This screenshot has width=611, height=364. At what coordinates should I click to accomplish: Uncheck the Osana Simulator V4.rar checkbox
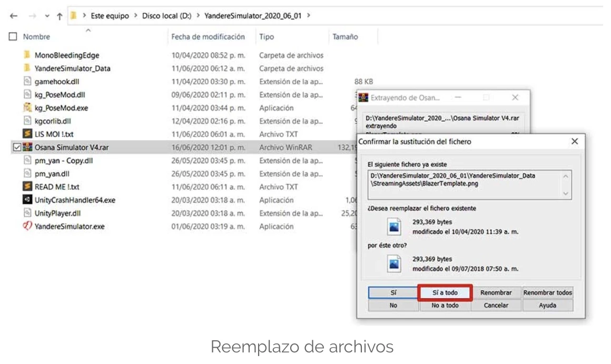[17, 147]
